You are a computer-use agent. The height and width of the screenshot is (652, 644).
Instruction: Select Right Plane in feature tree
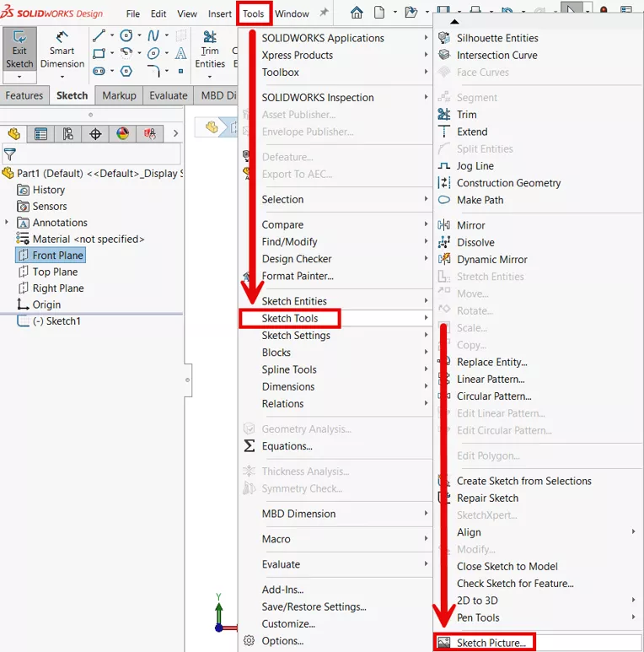pyautogui.click(x=51, y=288)
